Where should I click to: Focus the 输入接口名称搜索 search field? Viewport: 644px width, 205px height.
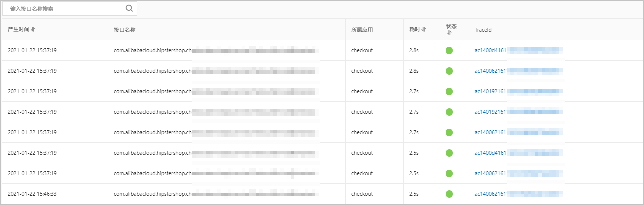tap(65, 8)
